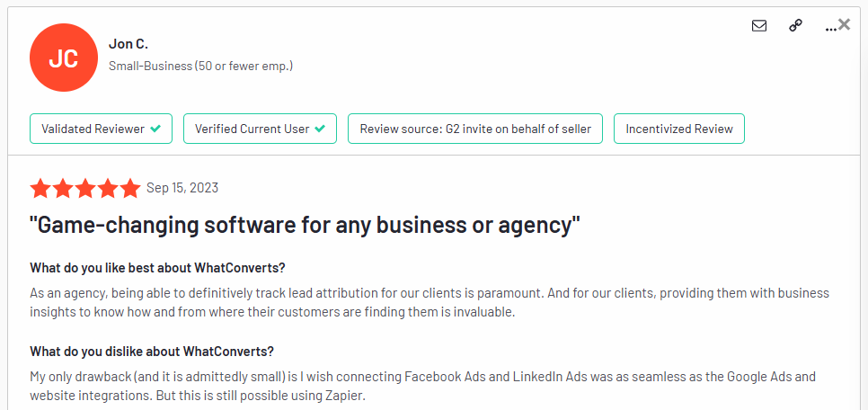
Task: Click the green checkmark beside Verified Current User
Action: [x=320, y=129]
